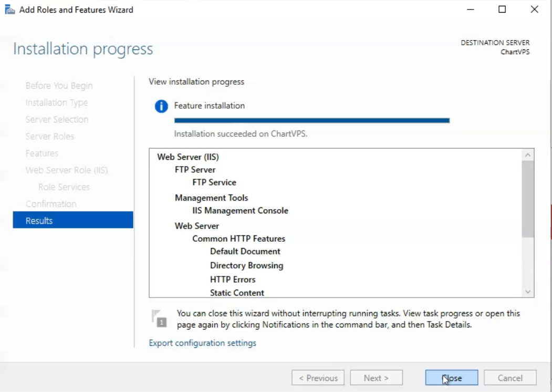
Task: Select Management Tools entry
Action: coord(211,198)
